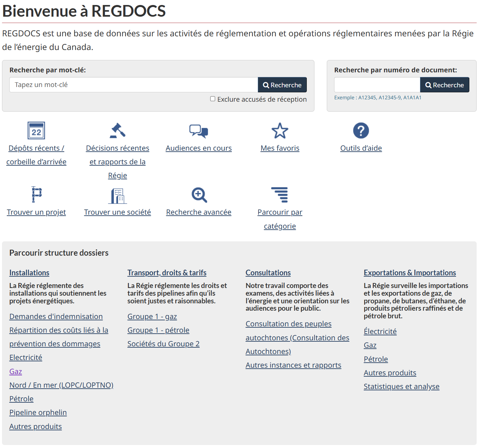Viewport: 479px width, 448px height.
Task: Open Consultation des peuples autochtones link
Action: (x=297, y=337)
